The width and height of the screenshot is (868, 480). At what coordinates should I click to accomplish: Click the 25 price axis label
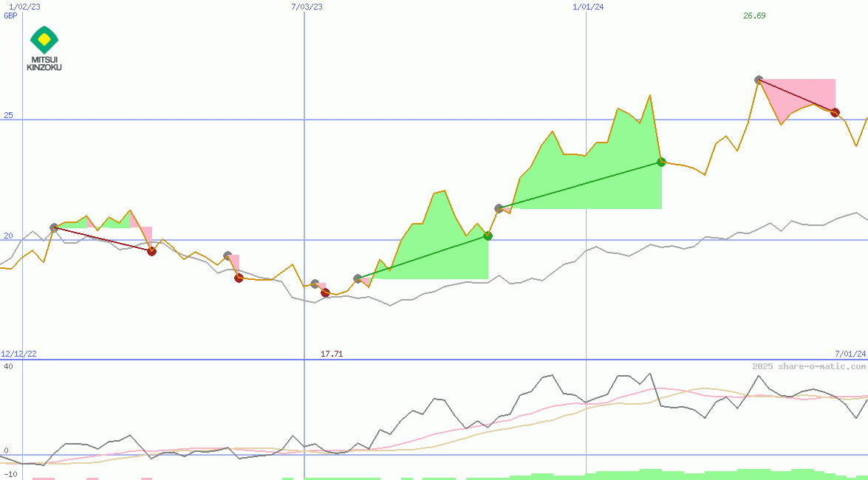point(7,116)
